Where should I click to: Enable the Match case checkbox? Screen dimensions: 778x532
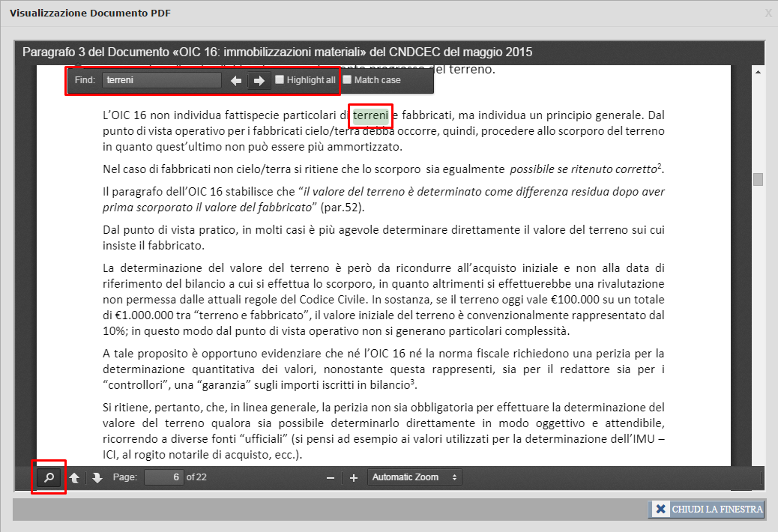(347, 79)
